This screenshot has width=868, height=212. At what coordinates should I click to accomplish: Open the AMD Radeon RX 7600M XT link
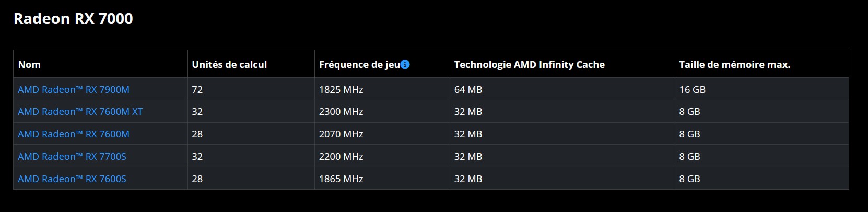point(80,111)
